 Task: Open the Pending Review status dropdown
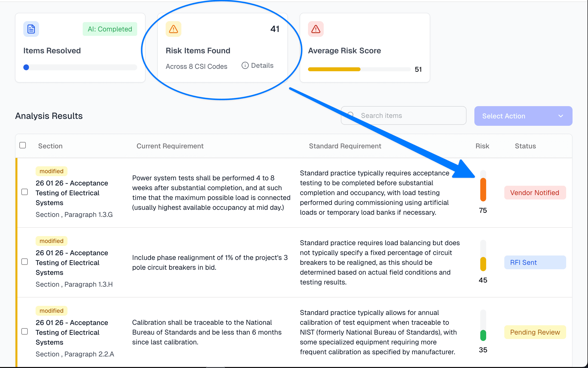pyautogui.click(x=535, y=332)
